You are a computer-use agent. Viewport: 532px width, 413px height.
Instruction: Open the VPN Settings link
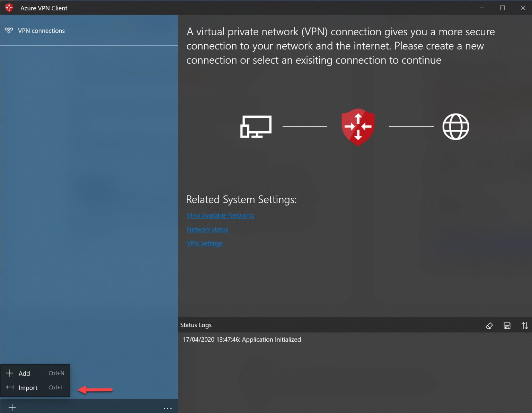coord(204,243)
